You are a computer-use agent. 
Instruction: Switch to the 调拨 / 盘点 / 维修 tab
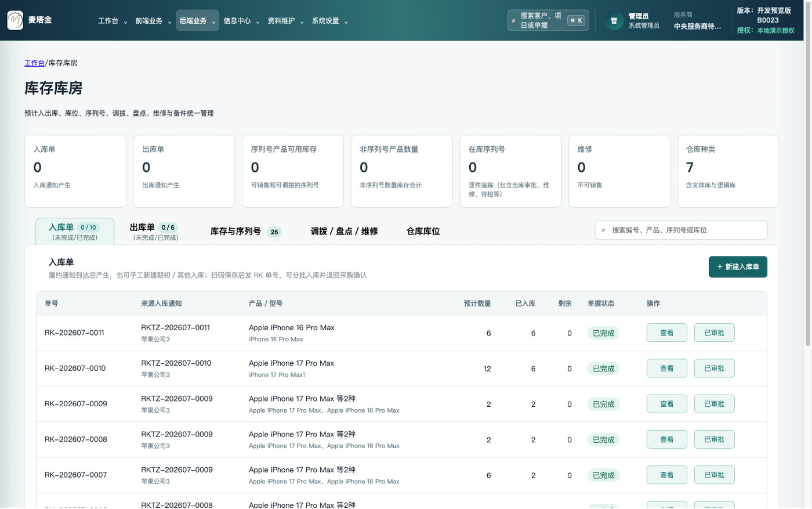[x=344, y=231]
